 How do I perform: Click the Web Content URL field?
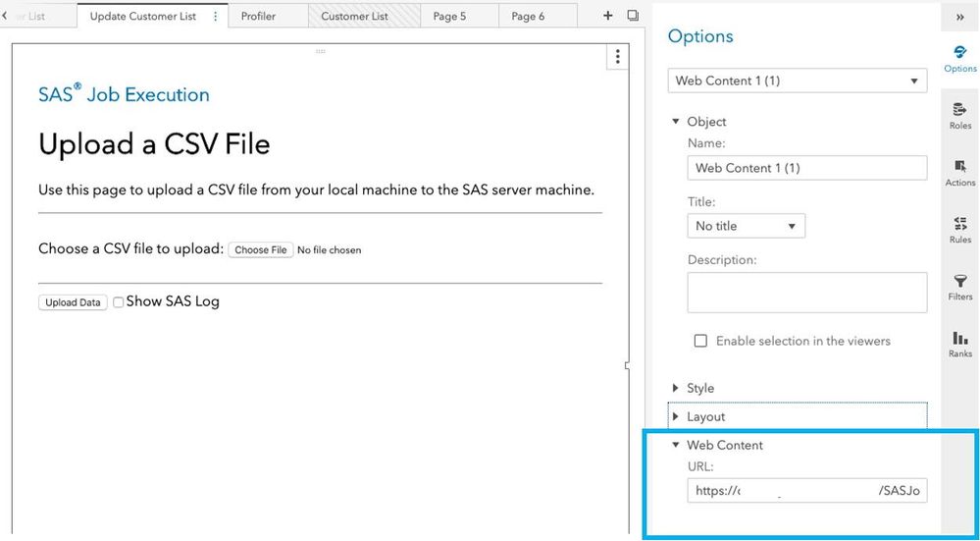pos(806,491)
